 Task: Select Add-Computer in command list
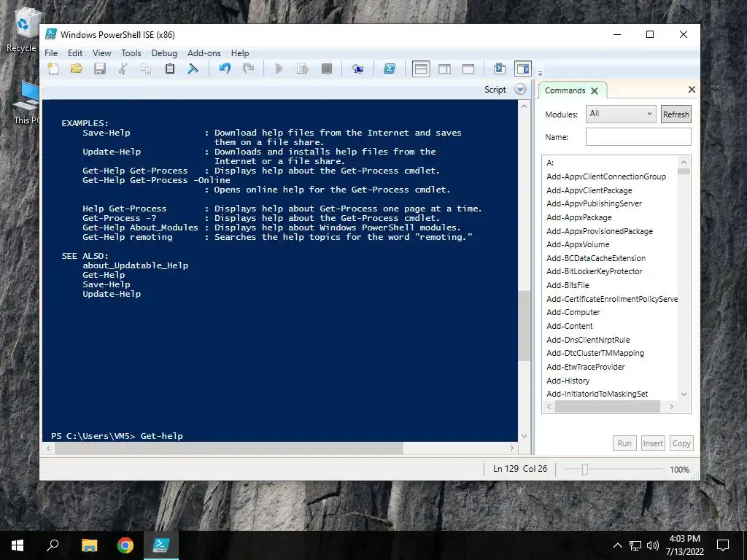point(573,312)
